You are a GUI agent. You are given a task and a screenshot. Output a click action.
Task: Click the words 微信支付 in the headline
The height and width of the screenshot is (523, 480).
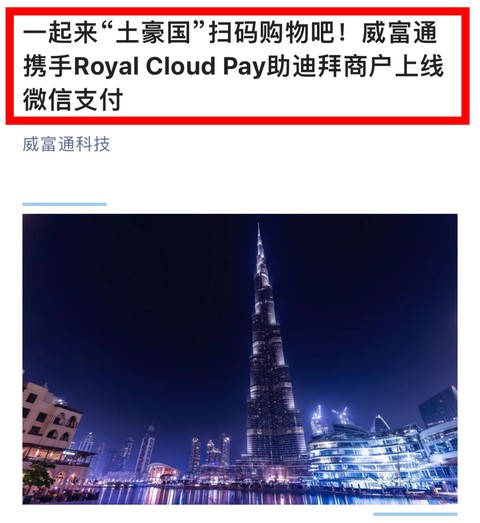click(x=73, y=99)
